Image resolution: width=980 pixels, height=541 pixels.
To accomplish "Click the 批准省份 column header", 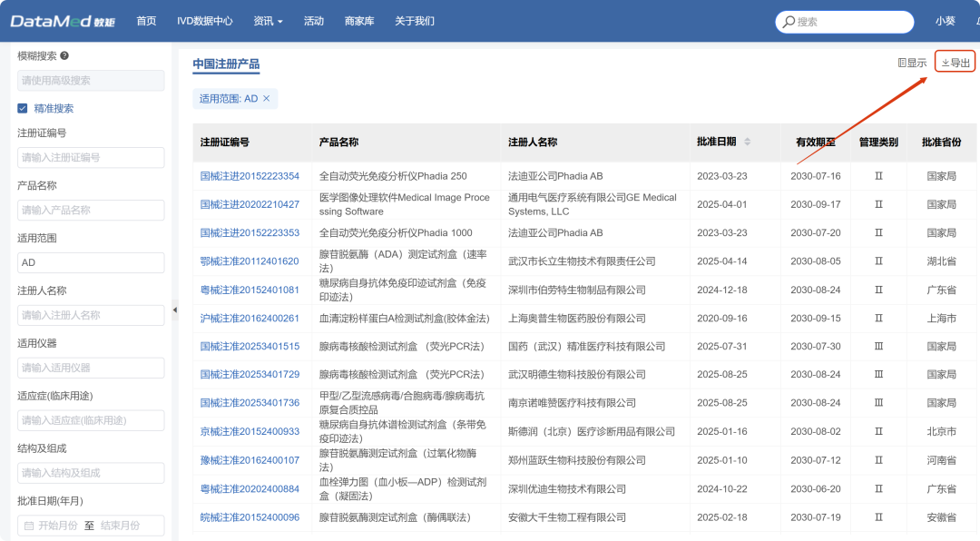I will point(941,142).
